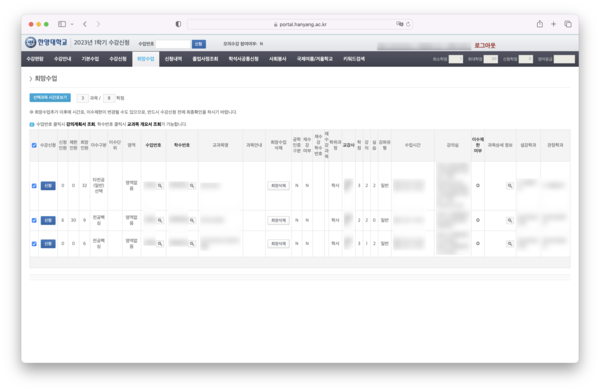Click 희망삭제 button in second row
Image resolution: width=600 pixels, height=391 pixels.
coord(278,220)
